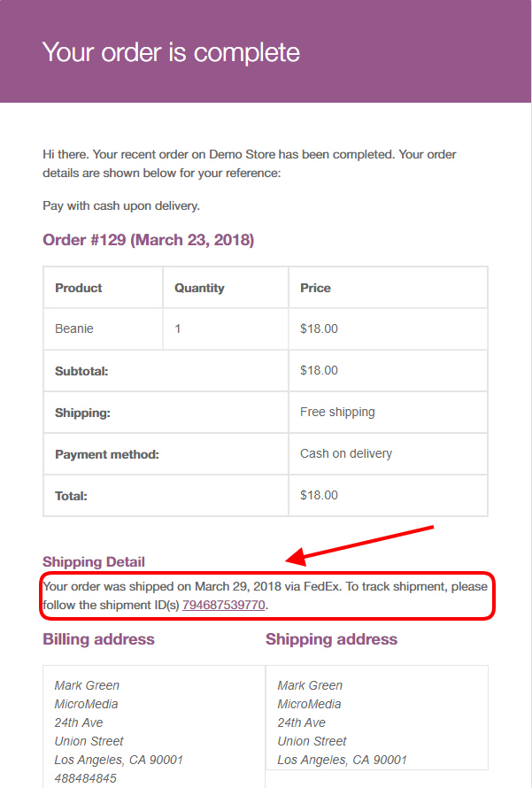Select the Product column header
This screenshot has width=532, height=788.
pos(79,288)
